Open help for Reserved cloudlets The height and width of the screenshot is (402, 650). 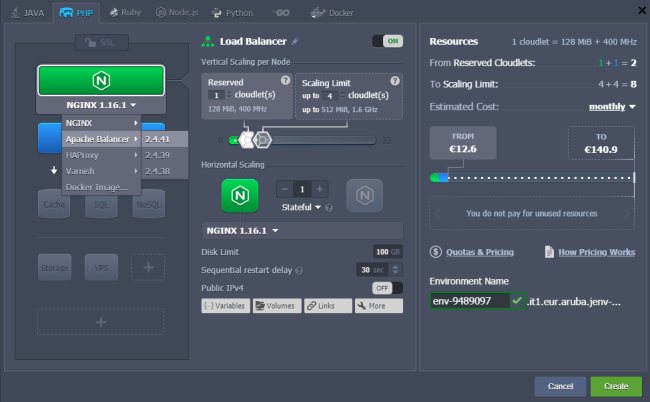click(x=285, y=80)
